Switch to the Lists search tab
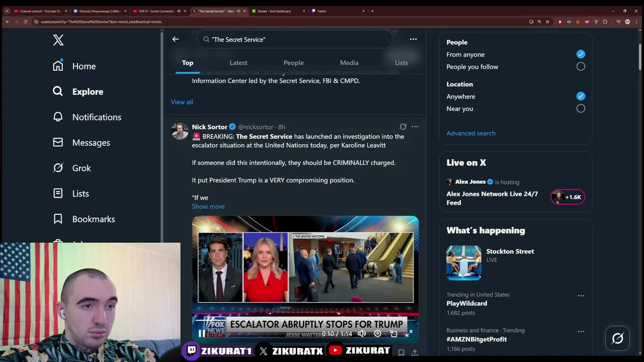The image size is (644, 362). pyautogui.click(x=401, y=63)
